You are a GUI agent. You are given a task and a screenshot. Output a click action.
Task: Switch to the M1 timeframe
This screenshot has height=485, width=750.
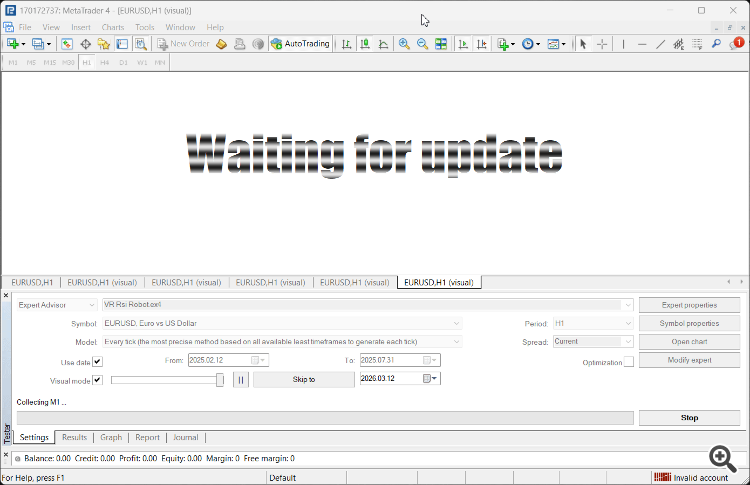click(13, 63)
